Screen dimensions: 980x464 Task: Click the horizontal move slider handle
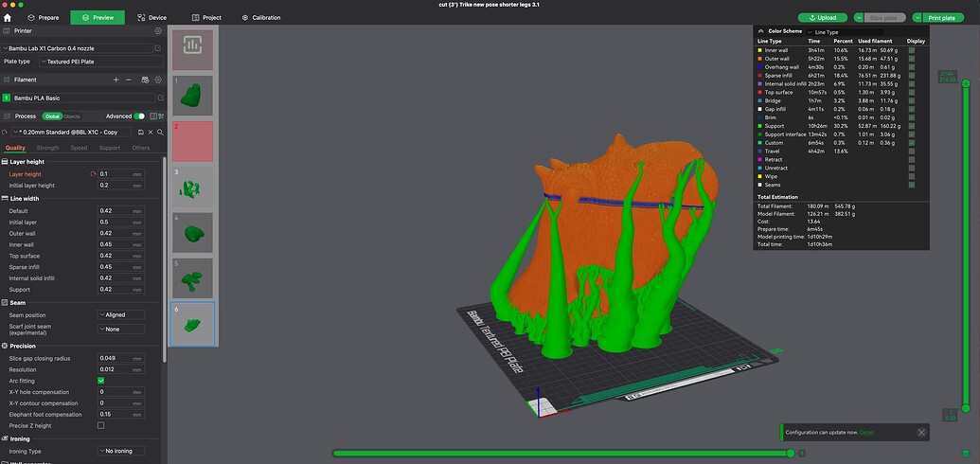coord(791,454)
